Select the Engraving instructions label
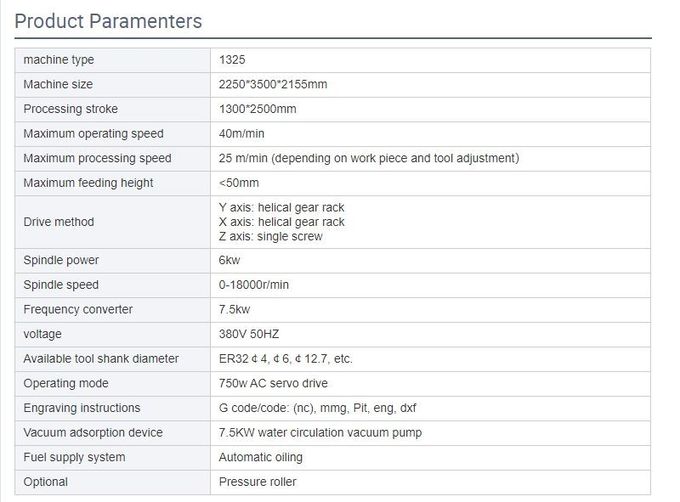The image size is (680, 502). pos(82,408)
